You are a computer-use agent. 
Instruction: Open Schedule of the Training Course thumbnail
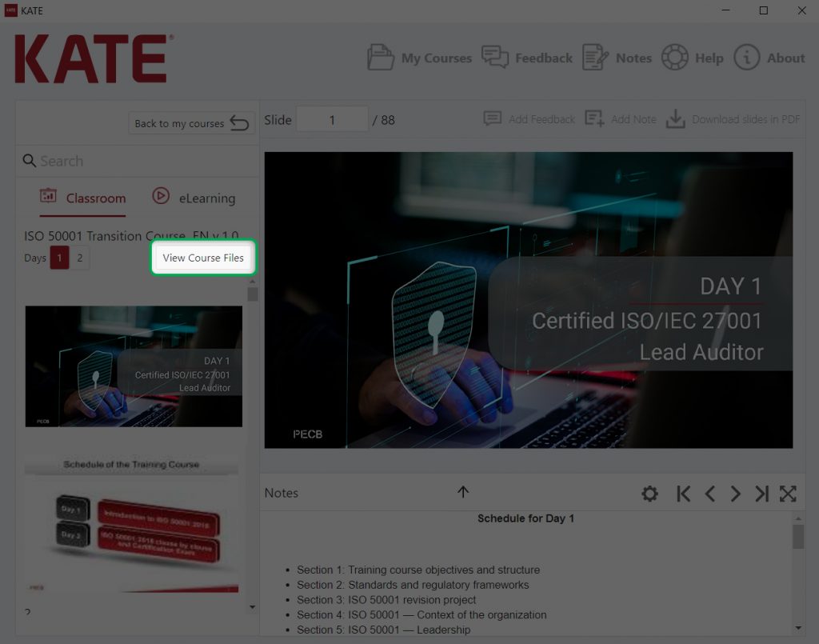pos(132,523)
